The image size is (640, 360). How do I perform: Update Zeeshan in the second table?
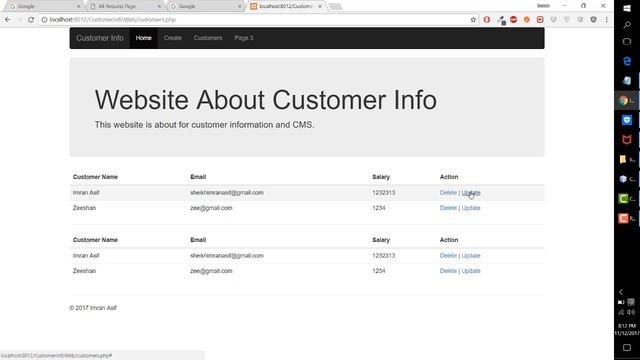click(x=471, y=271)
